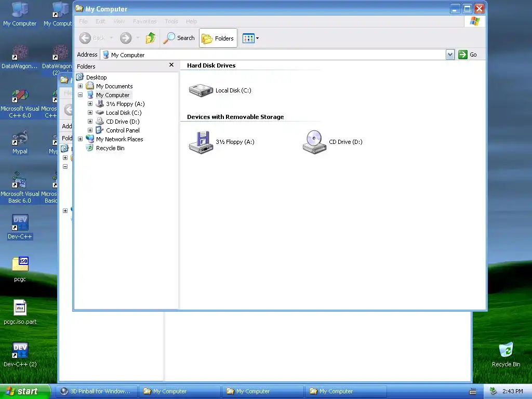The height and width of the screenshot is (399, 532).
Task: Select the DataWagon desktop shortcut
Action: (20, 57)
